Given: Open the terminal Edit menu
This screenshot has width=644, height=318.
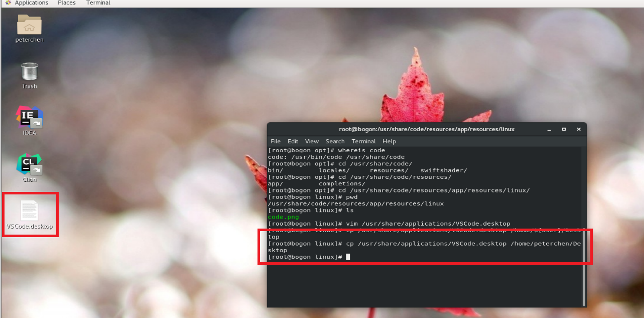Looking at the screenshot, I should [x=293, y=141].
